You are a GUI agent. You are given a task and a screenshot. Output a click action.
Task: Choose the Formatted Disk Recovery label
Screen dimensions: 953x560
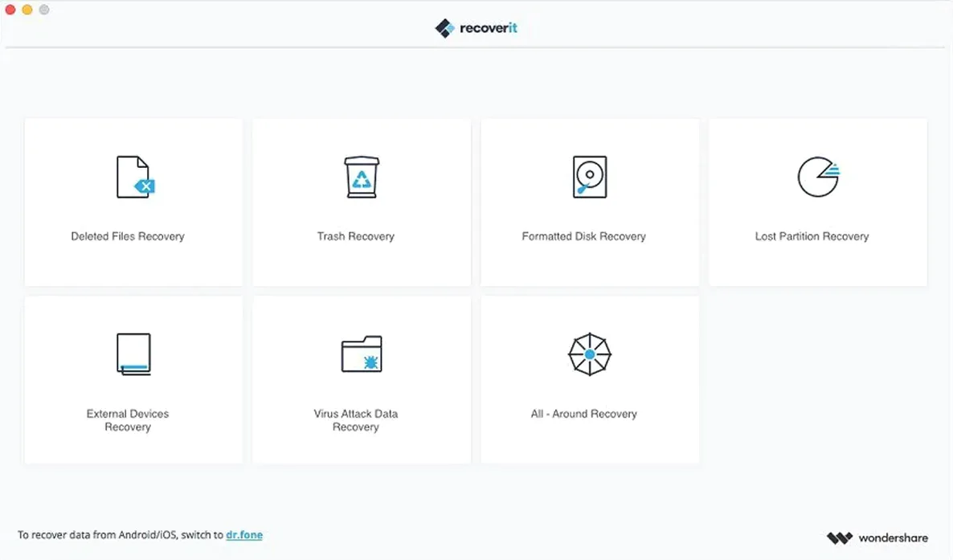[583, 236]
